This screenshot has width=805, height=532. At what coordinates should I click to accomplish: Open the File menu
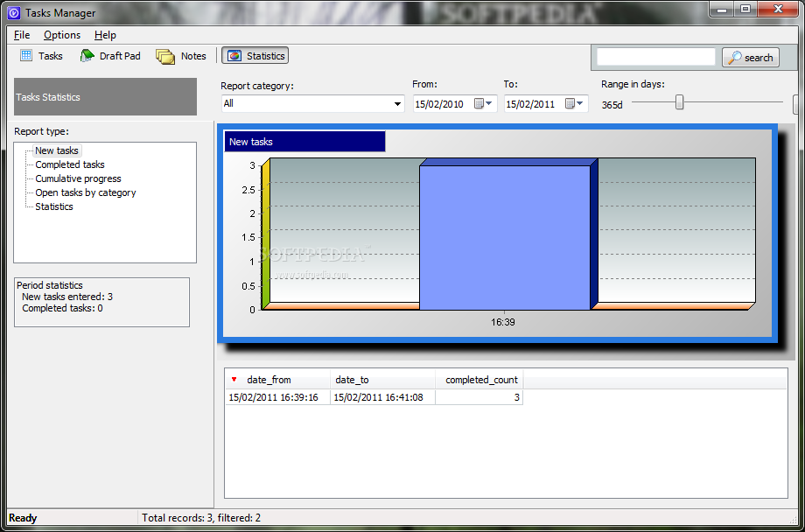(x=22, y=35)
